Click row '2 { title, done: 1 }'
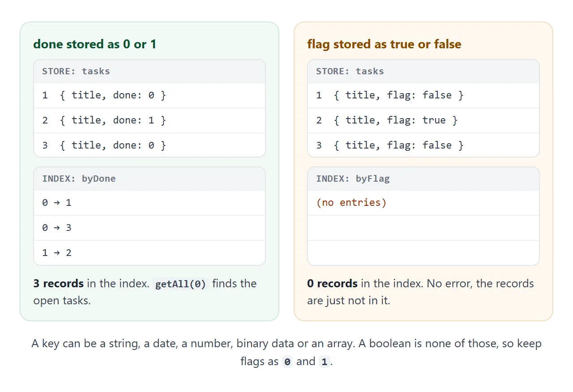 pos(150,120)
